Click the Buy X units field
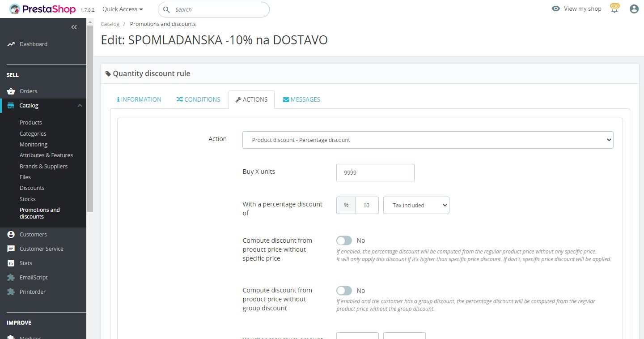Screen dimensions: 644x339 click(x=375, y=172)
